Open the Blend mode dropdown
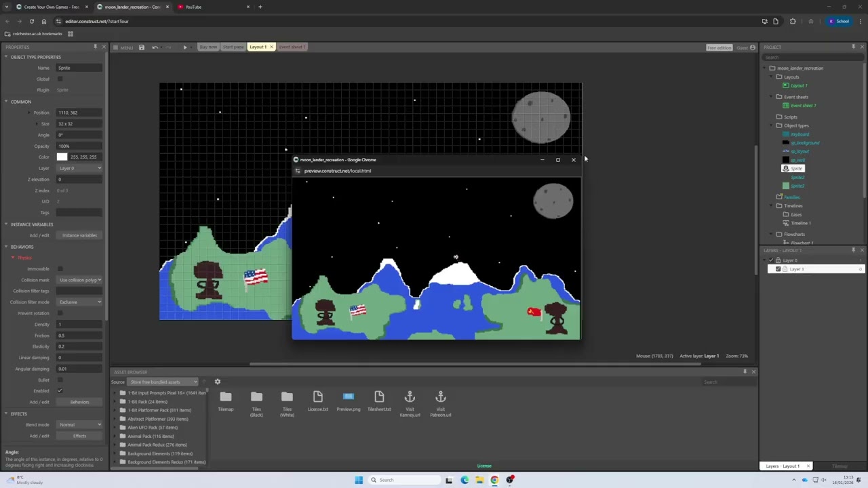 point(80,425)
